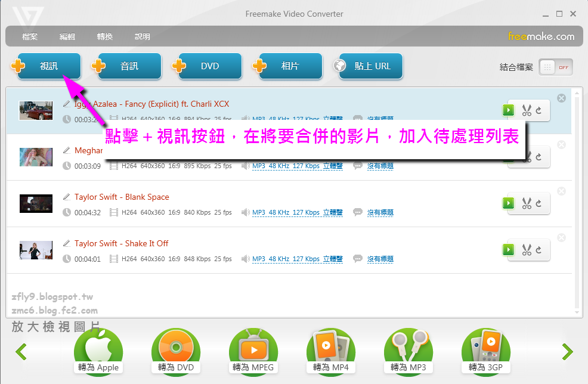Select Taylor Swift Blank Space thumbnail
This screenshot has height=384, width=588.
[36, 203]
